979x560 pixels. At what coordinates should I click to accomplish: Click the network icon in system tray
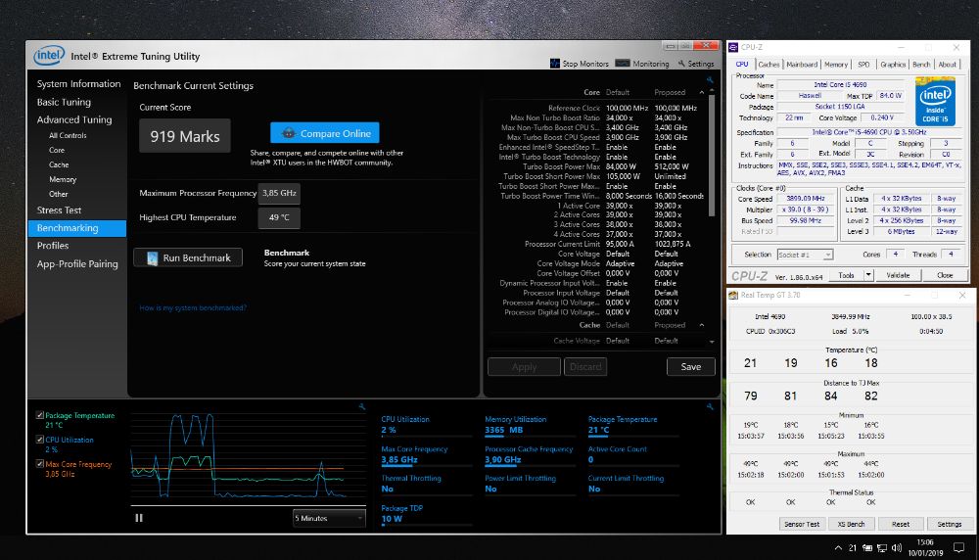[x=882, y=548]
